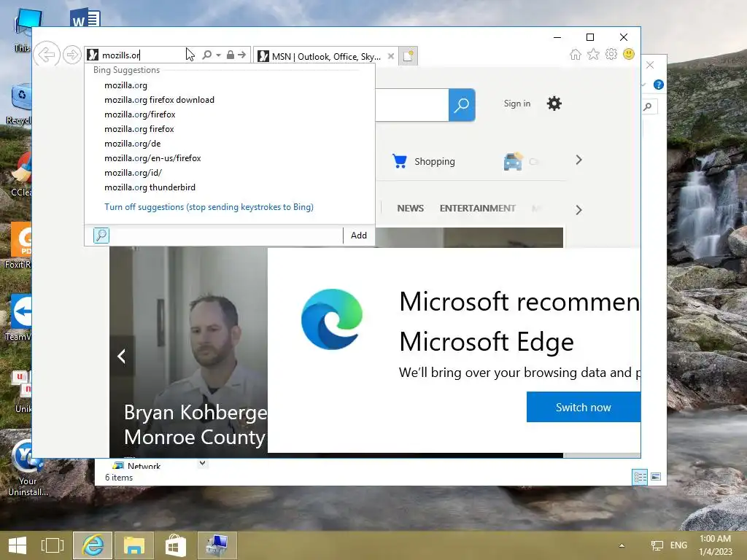Click the car icon shortcut on MSN

(513, 161)
